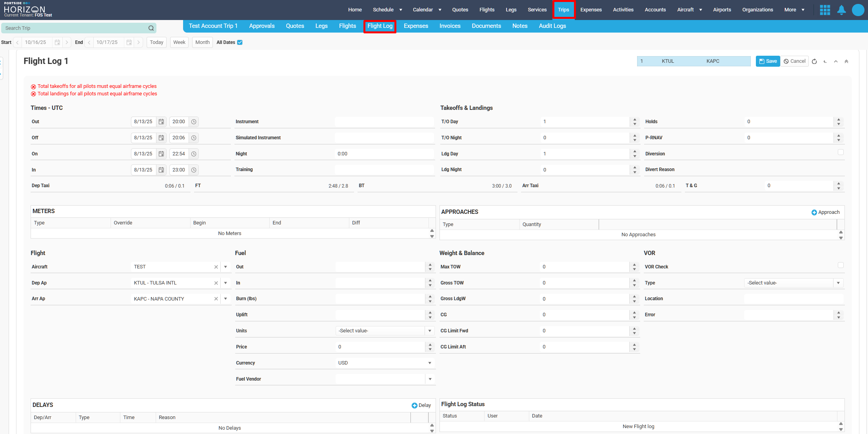Open the clock picker for In time

(x=194, y=170)
